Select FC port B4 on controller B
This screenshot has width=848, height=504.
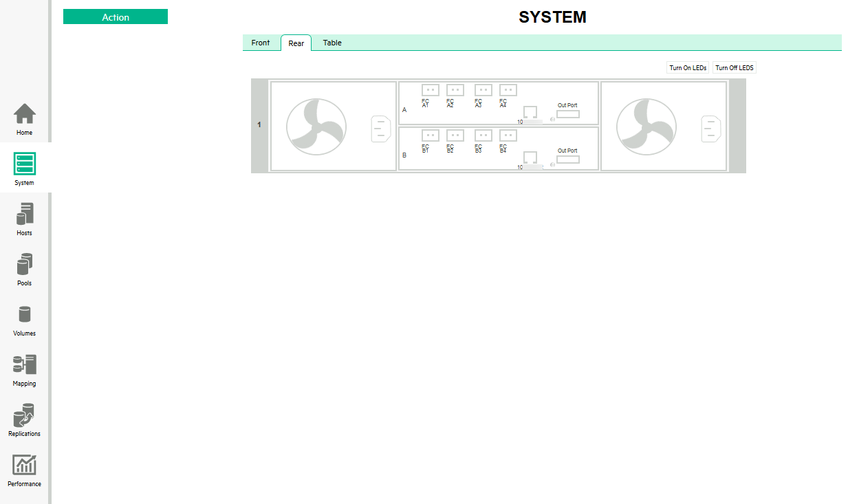pyautogui.click(x=508, y=135)
